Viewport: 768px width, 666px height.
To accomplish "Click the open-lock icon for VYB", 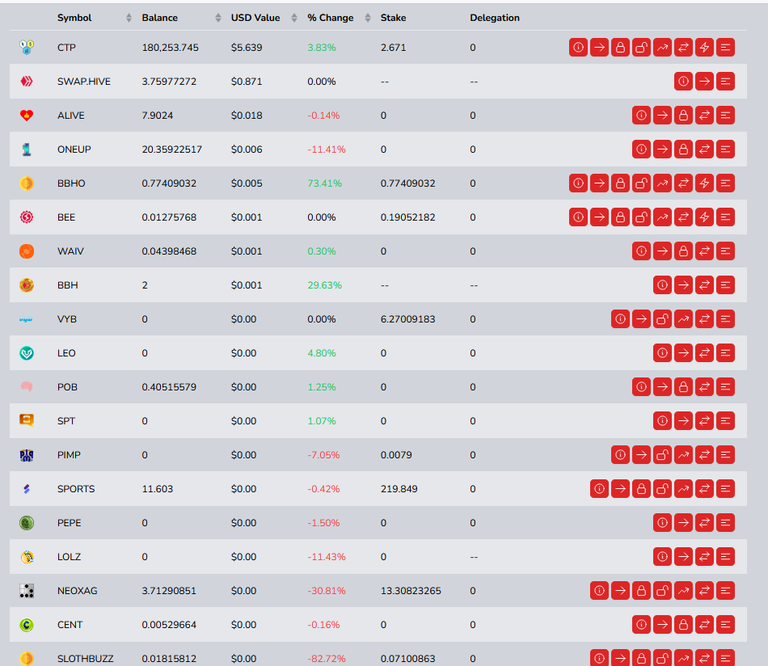I will 662,319.
